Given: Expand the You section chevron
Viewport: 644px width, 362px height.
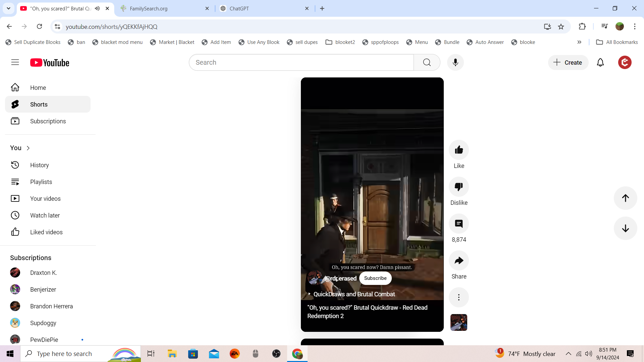Looking at the screenshot, I should 28,148.
